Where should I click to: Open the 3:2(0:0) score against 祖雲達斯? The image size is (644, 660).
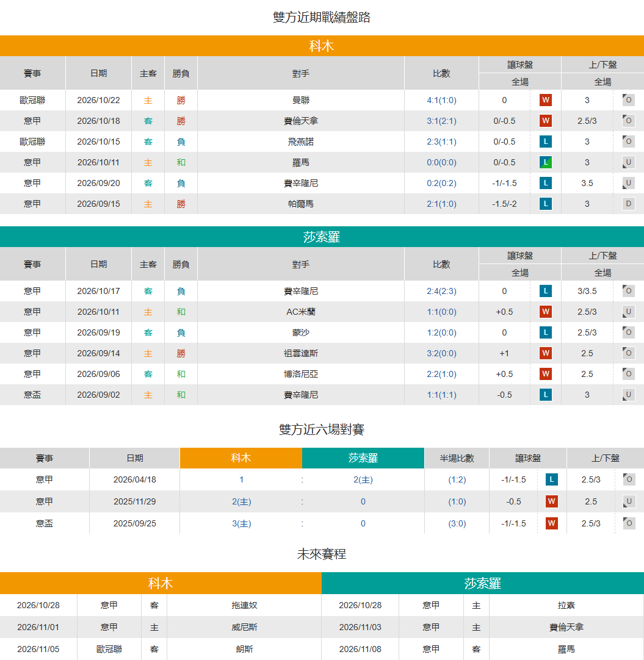(x=441, y=353)
